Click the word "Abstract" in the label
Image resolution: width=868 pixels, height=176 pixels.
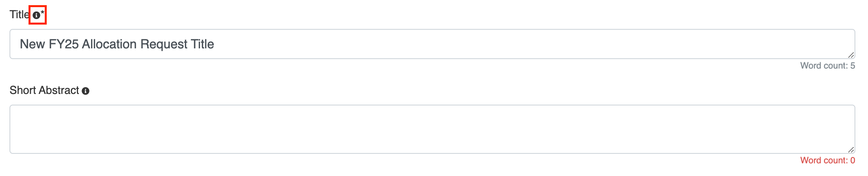coord(59,90)
